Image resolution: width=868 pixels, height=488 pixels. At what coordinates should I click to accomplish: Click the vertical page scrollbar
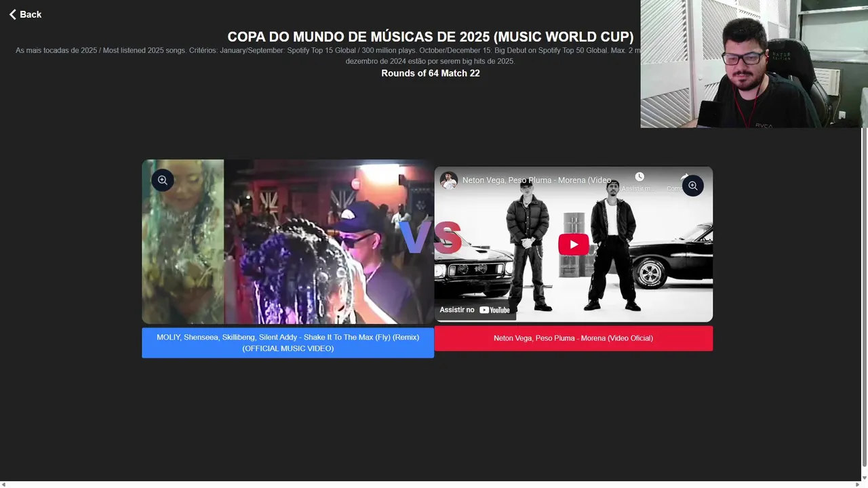coord(864,298)
